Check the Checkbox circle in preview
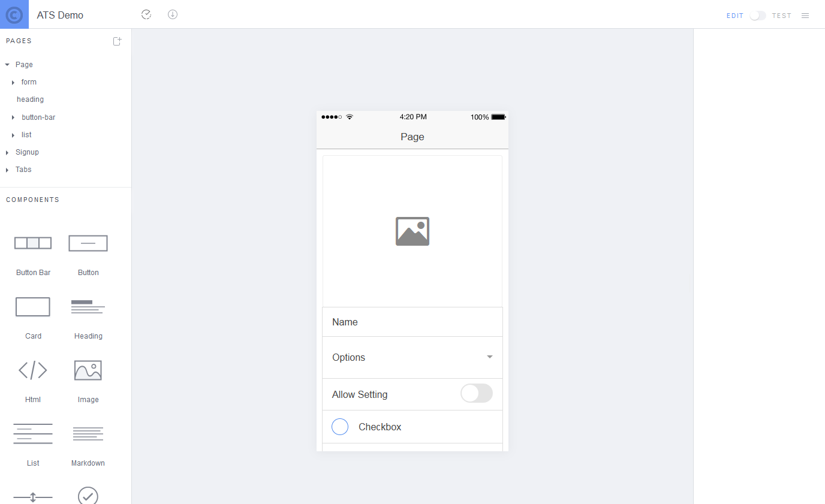Screen dimensions: 825x504 (x=340, y=427)
